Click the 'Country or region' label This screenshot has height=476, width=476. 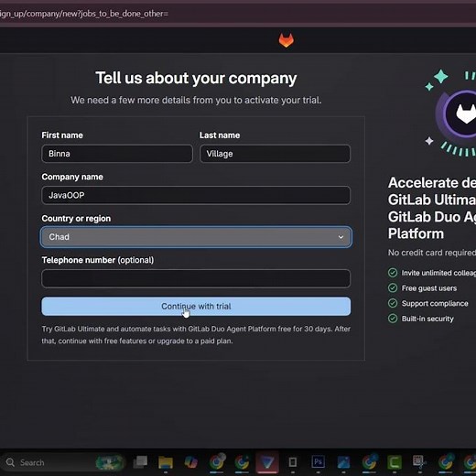(76, 219)
